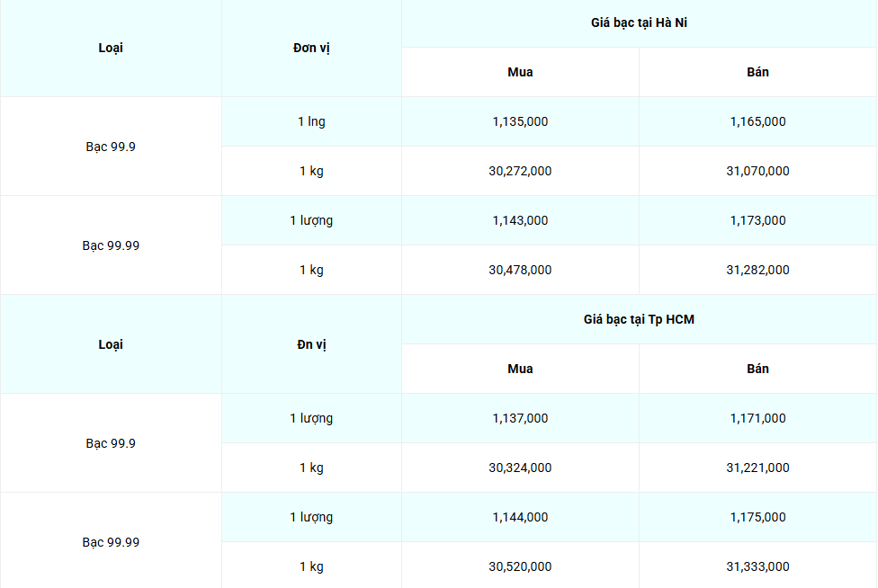This screenshot has height=588, width=878.
Task: Select the 1,171,000 sell price cell
Action: coord(757,418)
